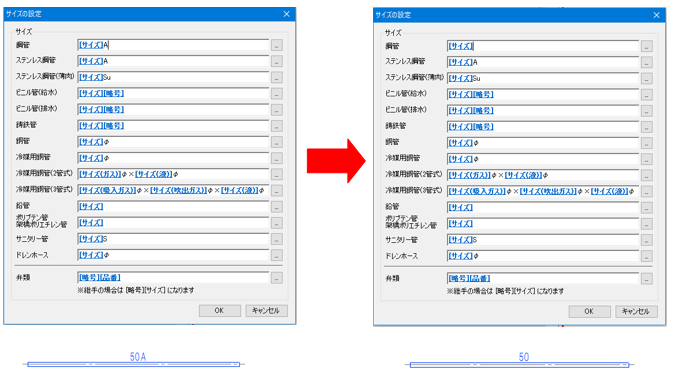Close the right サイズの設定 dialog

click(656, 15)
